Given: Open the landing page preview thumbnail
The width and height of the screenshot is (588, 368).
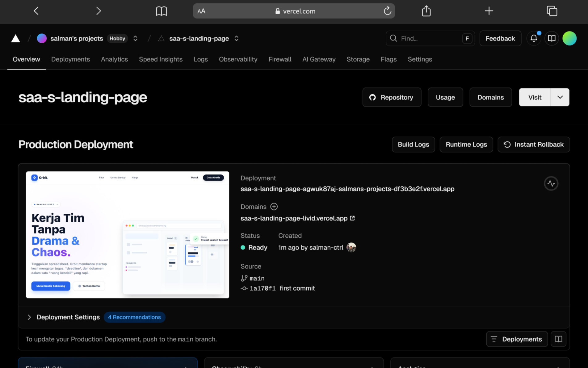Looking at the screenshot, I should (128, 235).
